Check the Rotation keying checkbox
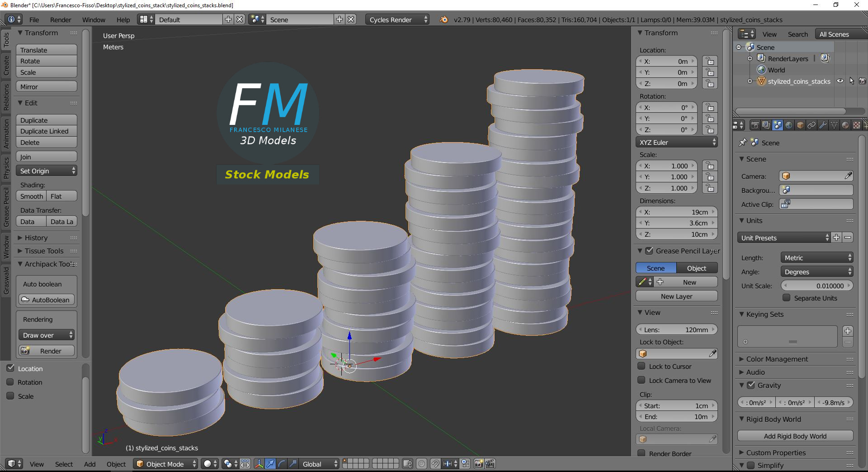This screenshot has height=472, width=868. [x=10, y=382]
